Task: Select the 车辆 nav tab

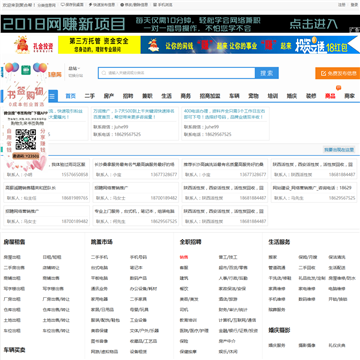Action: point(234,96)
